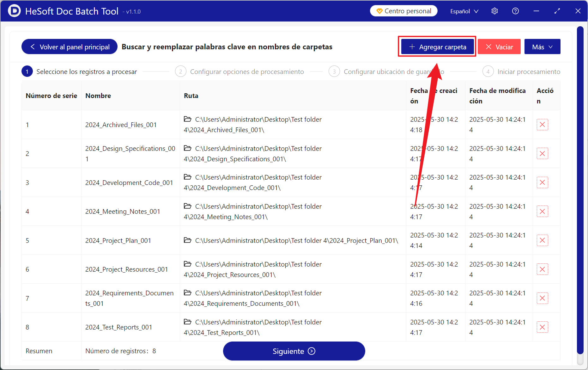This screenshot has height=370, width=588.
Task: Click the page title Buscar y reemplazar palabras clave
Action: 227,47
